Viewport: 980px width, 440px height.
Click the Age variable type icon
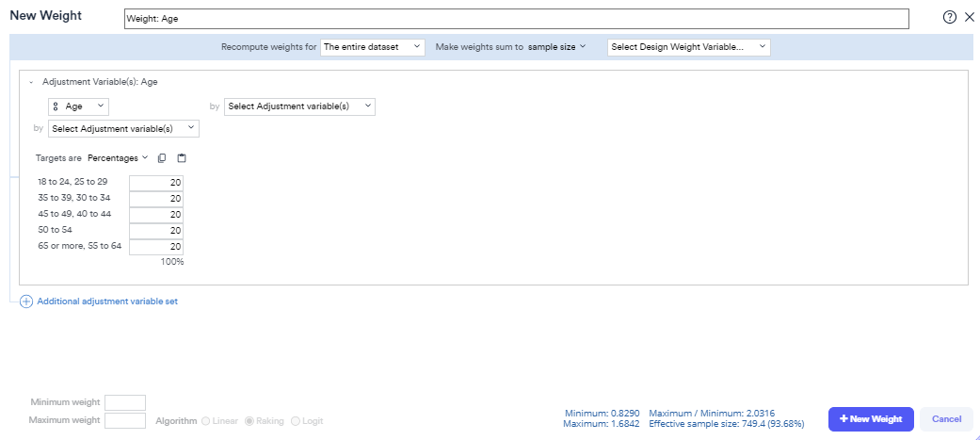pyautogui.click(x=56, y=106)
